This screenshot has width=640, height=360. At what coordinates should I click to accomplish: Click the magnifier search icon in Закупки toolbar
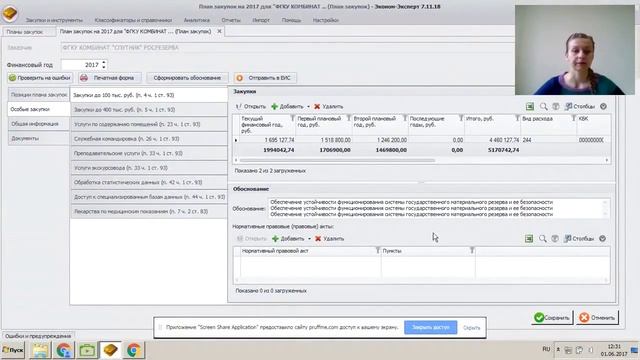543,107
